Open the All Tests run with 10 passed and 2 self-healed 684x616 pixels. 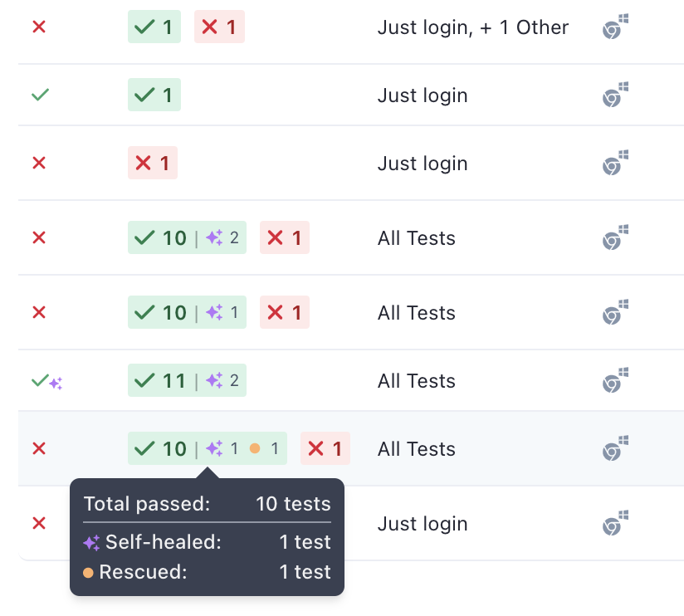coord(416,238)
